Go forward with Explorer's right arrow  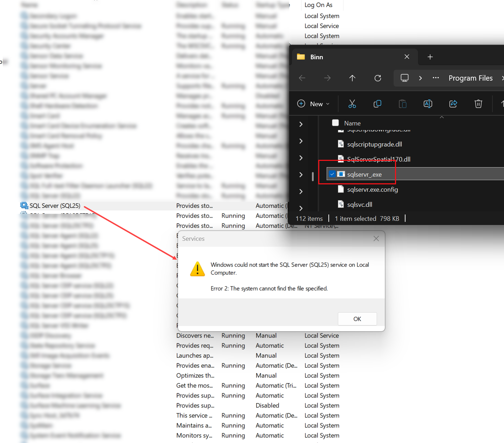pos(327,78)
